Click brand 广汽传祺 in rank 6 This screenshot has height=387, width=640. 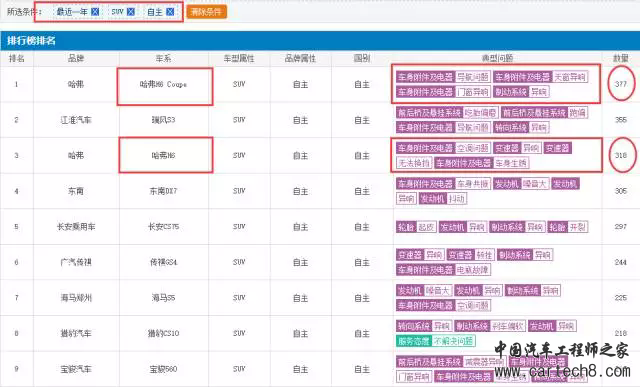76,262
